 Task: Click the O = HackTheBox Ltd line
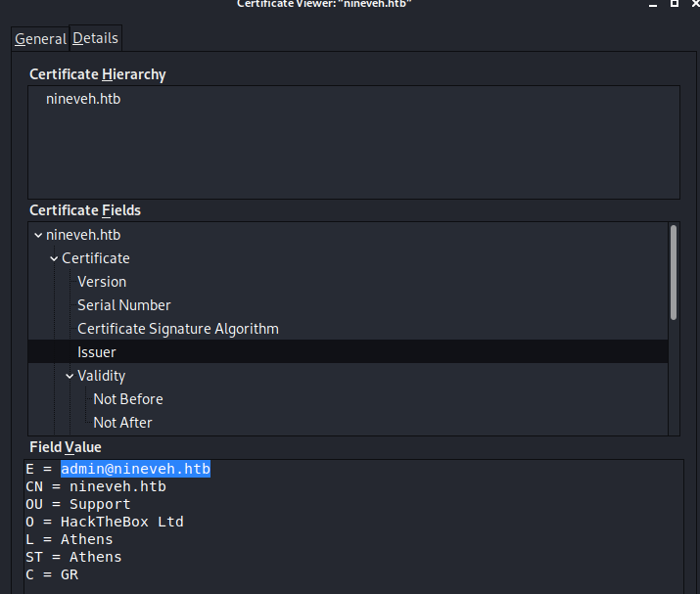105,522
